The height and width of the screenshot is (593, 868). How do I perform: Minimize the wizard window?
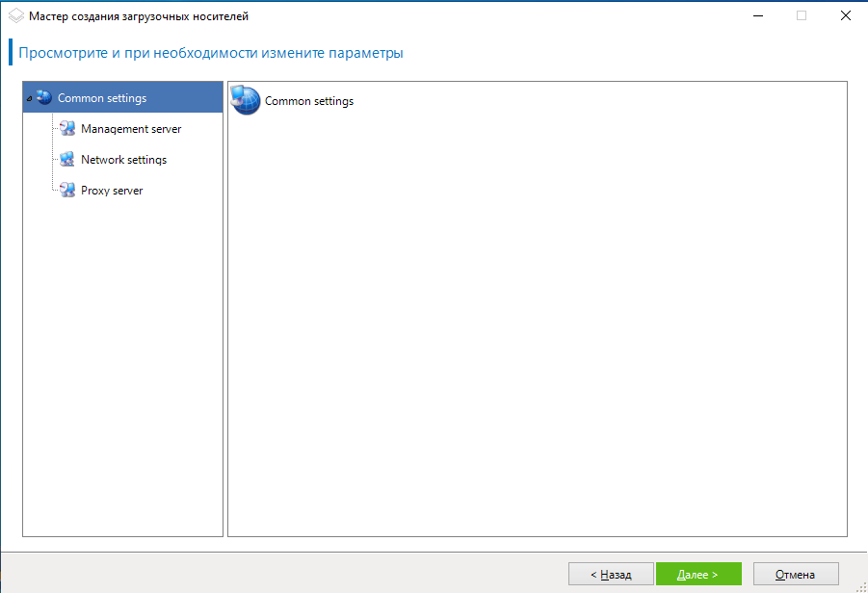click(x=757, y=16)
